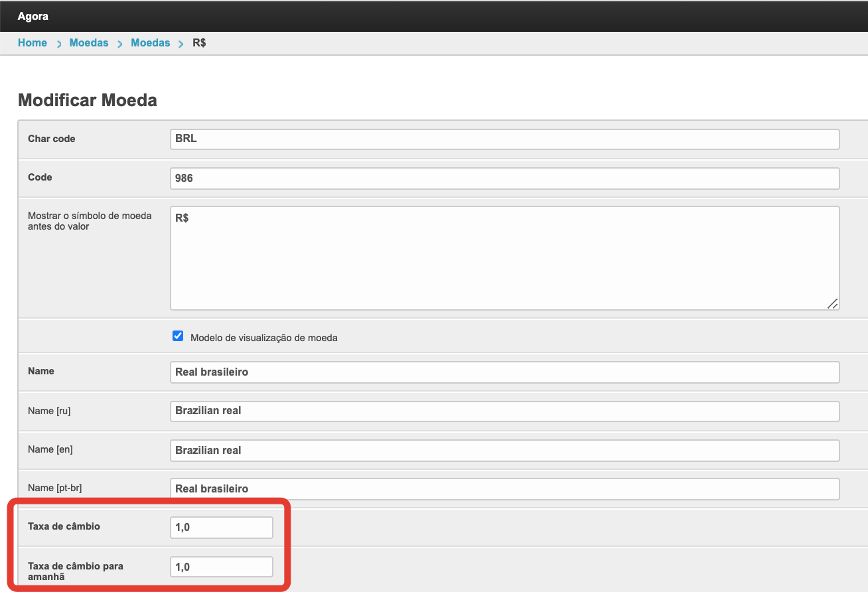The image size is (868, 592).
Task: Click the chevron right before R$ breadcrumb
Action: click(x=181, y=44)
